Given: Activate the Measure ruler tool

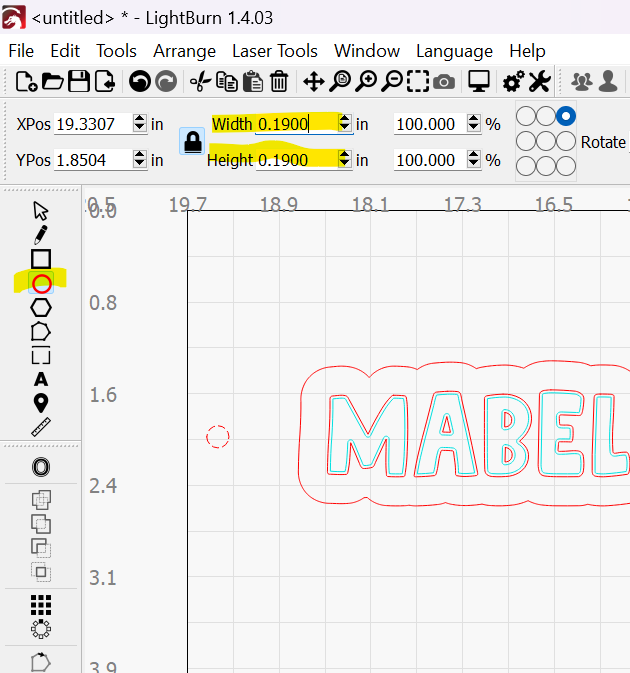Looking at the screenshot, I should (x=41, y=427).
